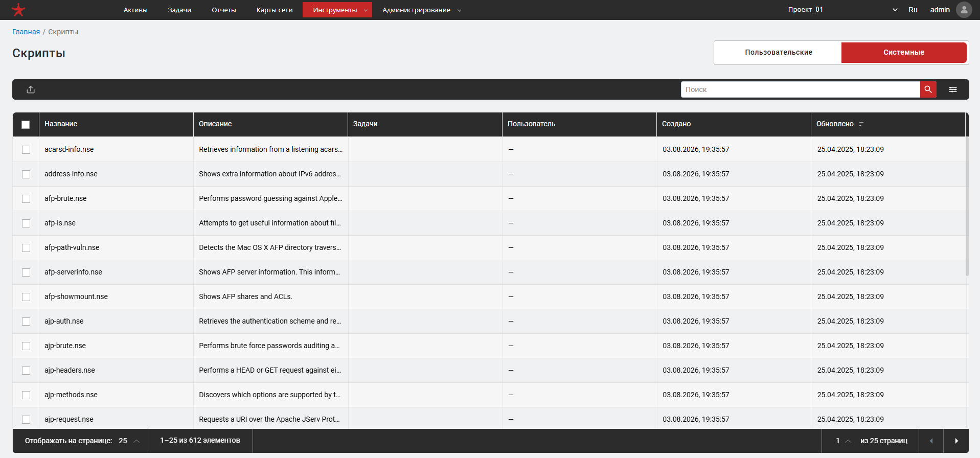Go to the previous page arrow
This screenshot has width=980, height=458.
coord(931,441)
